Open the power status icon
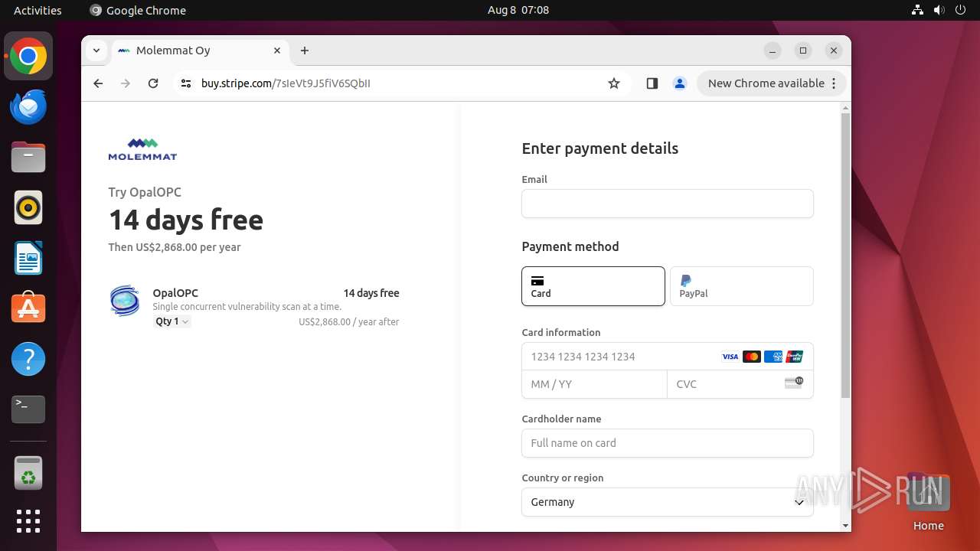 (x=960, y=10)
